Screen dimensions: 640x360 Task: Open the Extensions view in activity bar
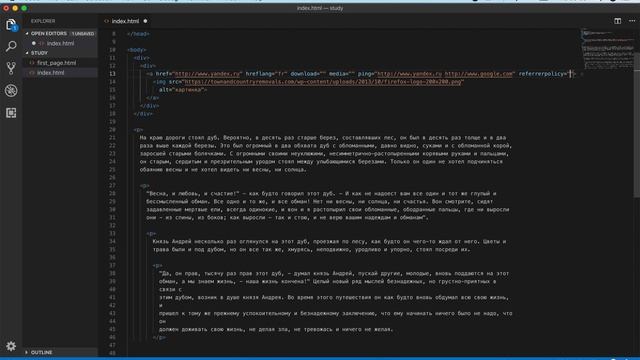pyautogui.click(x=11, y=113)
